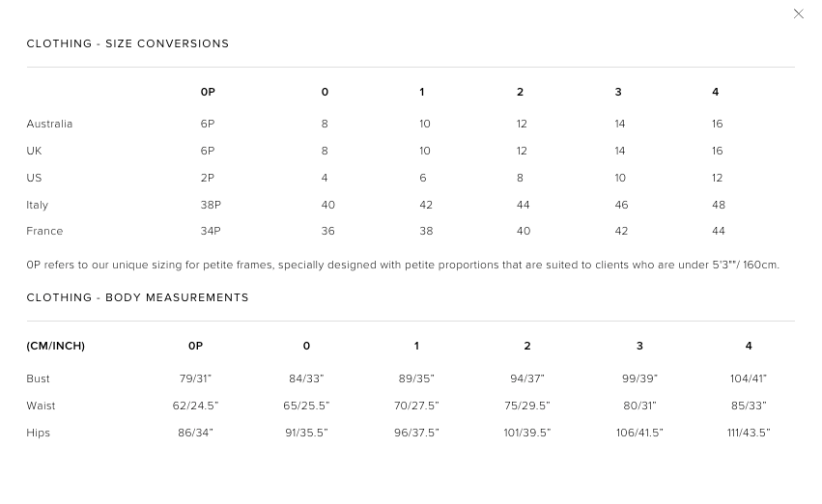
Task: Click the Waist row label
Action: [x=41, y=406]
